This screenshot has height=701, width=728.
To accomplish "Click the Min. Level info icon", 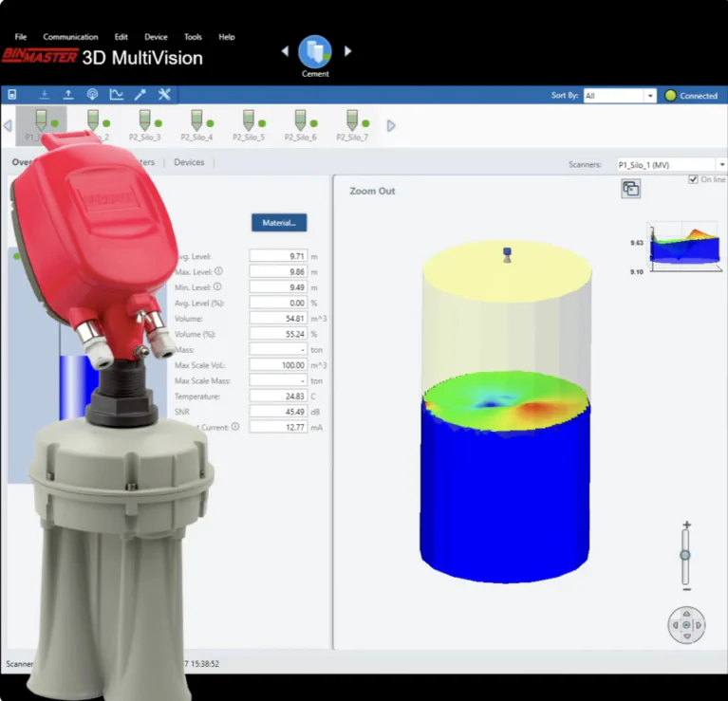I will click(217, 286).
